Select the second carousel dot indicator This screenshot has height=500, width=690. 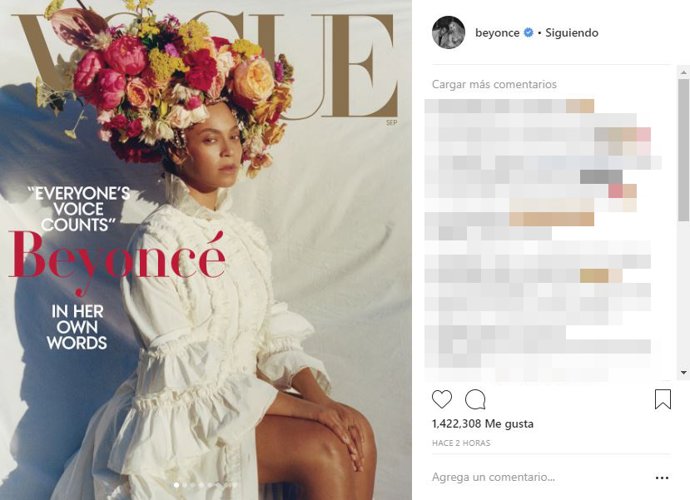[185, 485]
